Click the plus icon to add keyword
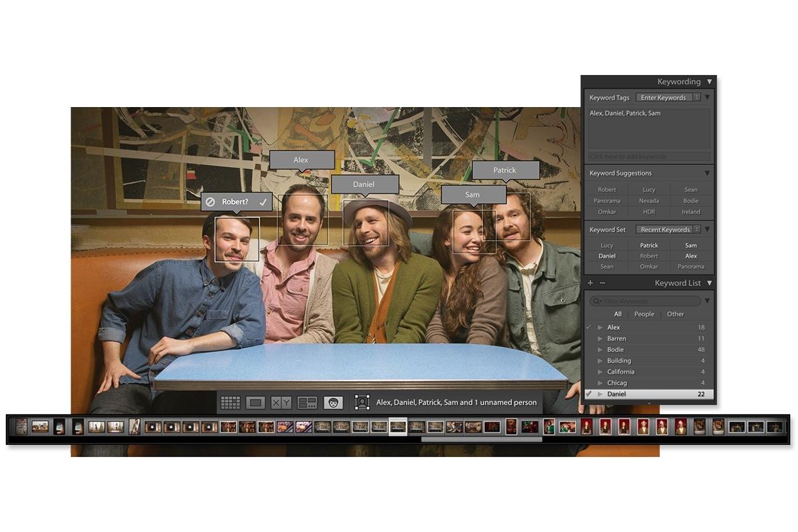 (590, 283)
